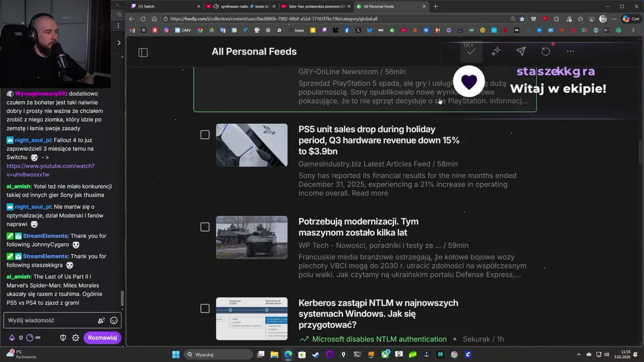Viewport: 644px width, 362px height.
Task: Open the Facebook bookmark in favorites bar
Action: 347,30
